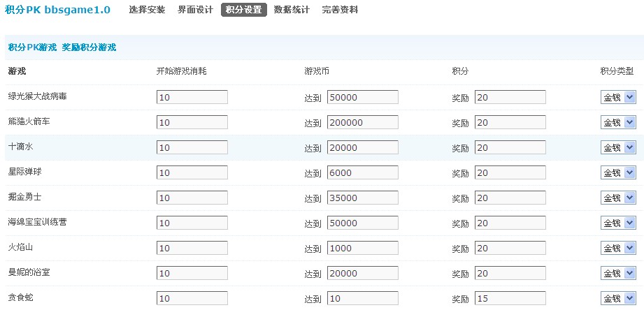
Task: Open 金钱 dropdown for 熊猫火箭车
Action: click(x=618, y=123)
